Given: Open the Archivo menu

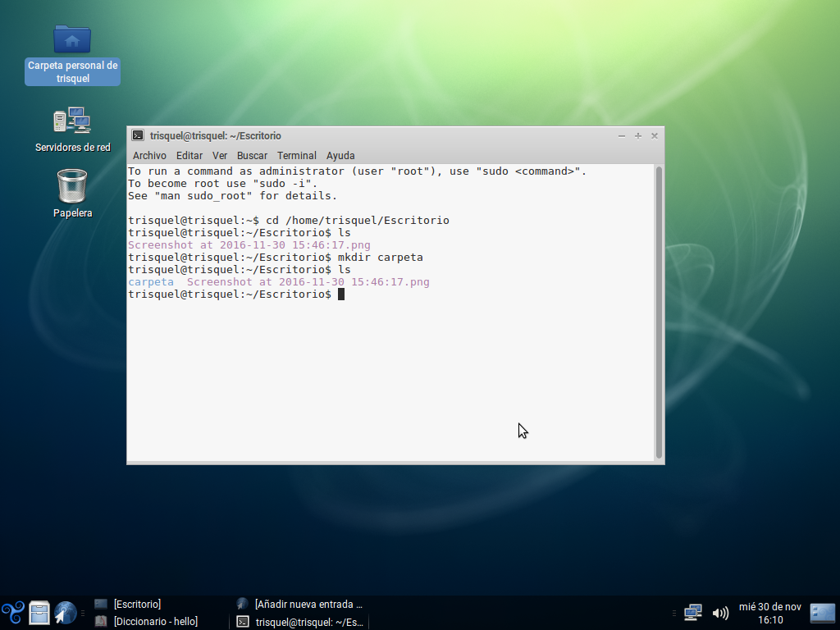Looking at the screenshot, I should coord(149,155).
